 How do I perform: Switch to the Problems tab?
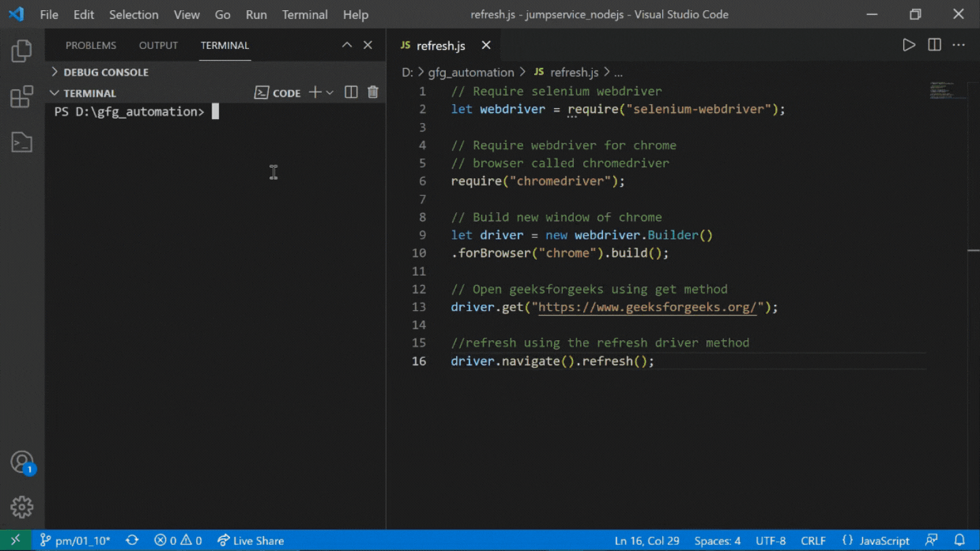pyautogui.click(x=91, y=46)
